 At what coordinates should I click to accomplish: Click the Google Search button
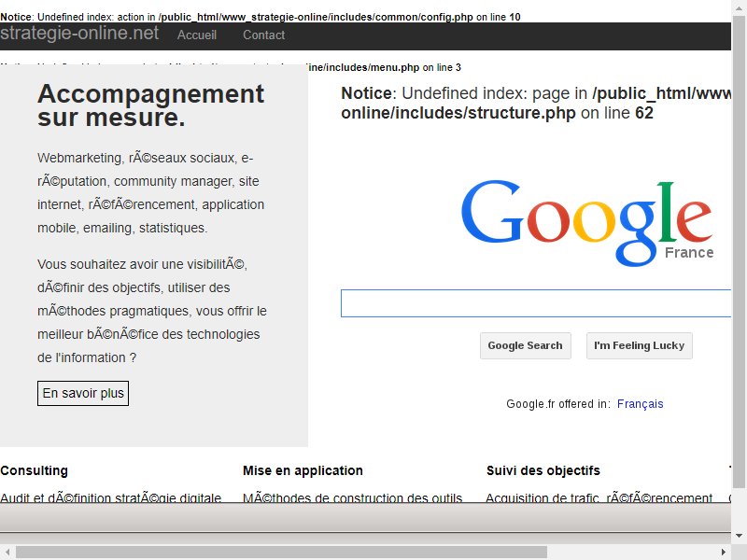pos(525,345)
